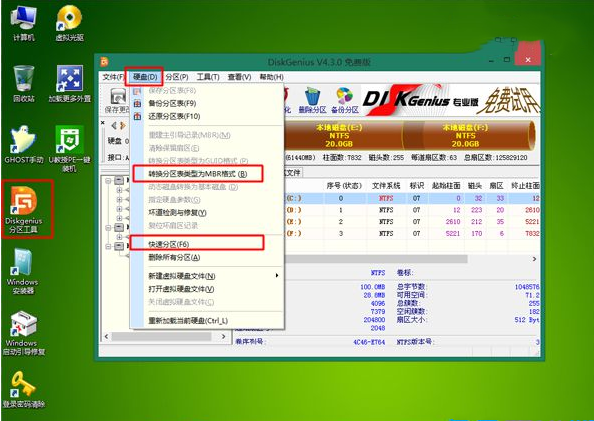Image resolution: width=594 pixels, height=421 pixels.
Task: Select the 登录密码清除 key icon
Action: pos(23,390)
